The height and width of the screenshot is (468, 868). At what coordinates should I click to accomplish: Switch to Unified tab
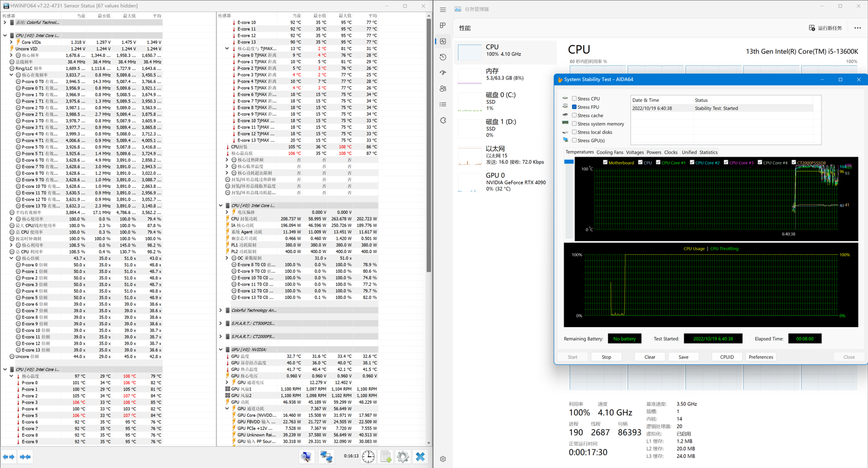pos(689,152)
